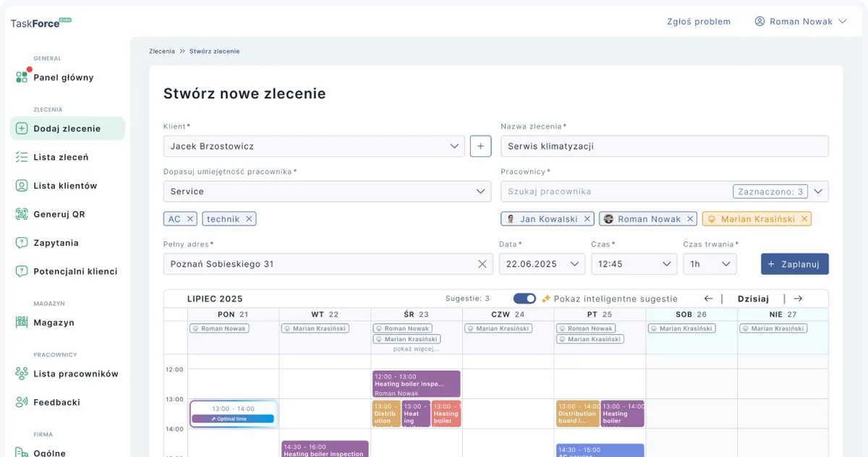Open the Potencjalni klienci icon

click(22, 271)
